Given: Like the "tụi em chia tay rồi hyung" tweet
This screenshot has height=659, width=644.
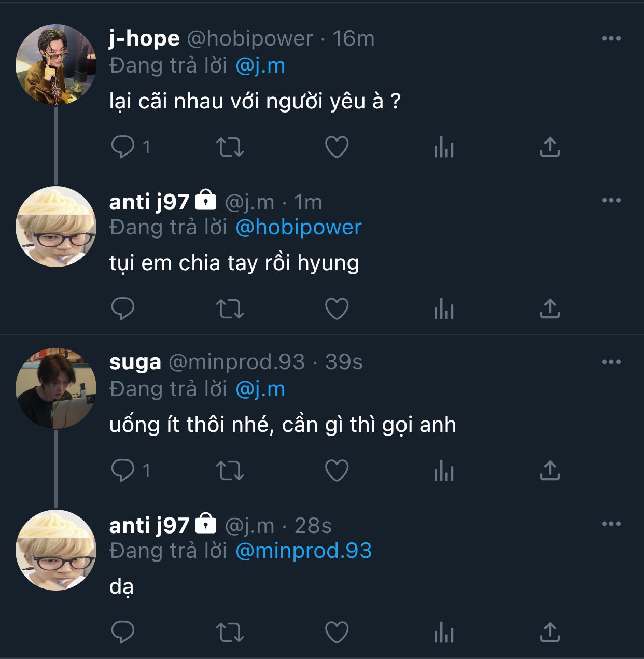Looking at the screenshot, I should click(337, 309).
